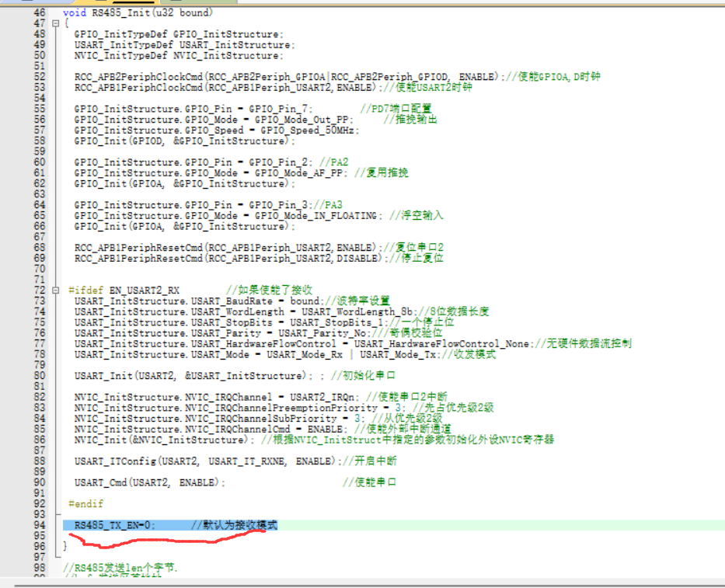This screenshot has width=725, height=588.
Task: Click NVIC_IRQChannelPreemptionPriority assignment
Action: (x=240, y=408)
